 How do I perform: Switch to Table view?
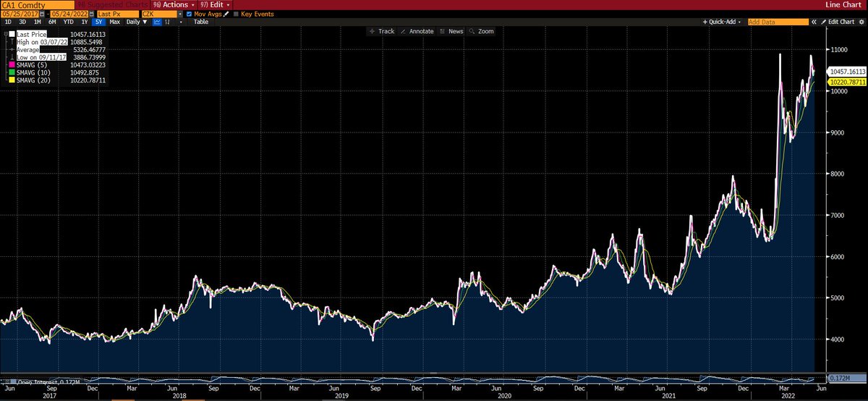coord(201,22)
